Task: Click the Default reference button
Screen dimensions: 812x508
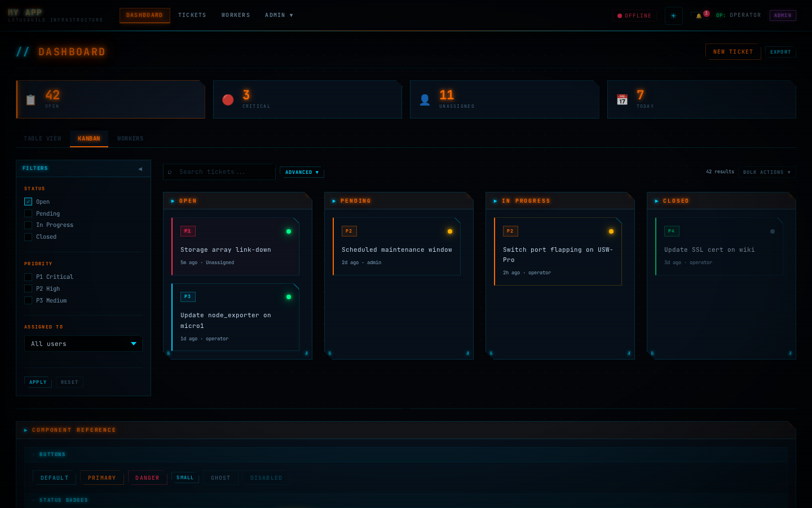Action: [54, 478]
